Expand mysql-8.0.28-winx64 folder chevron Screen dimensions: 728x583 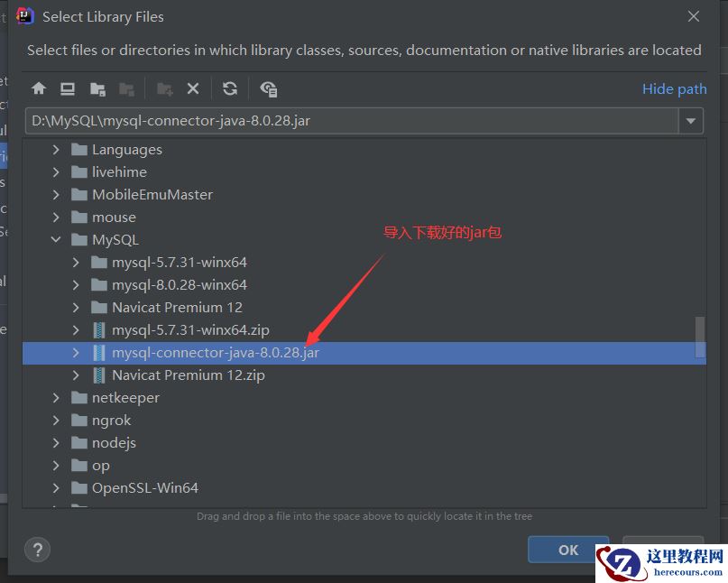76,285
